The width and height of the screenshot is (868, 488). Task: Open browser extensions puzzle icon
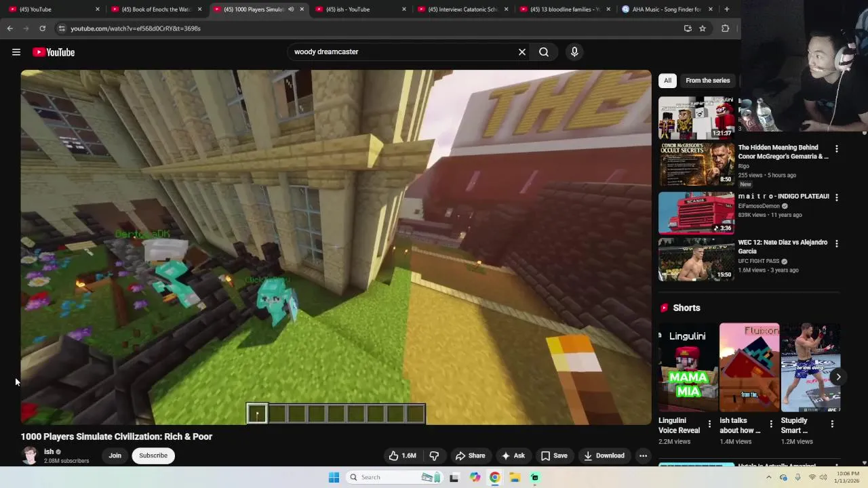725,28
